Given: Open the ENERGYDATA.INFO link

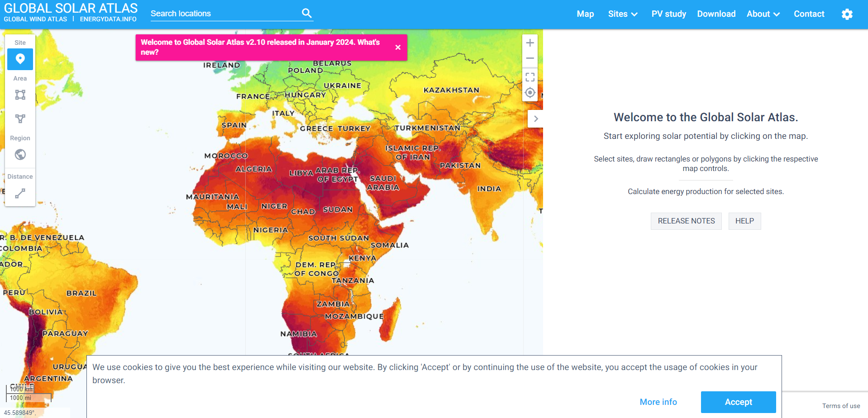Looking at the screenshot, I should [108, 19].
